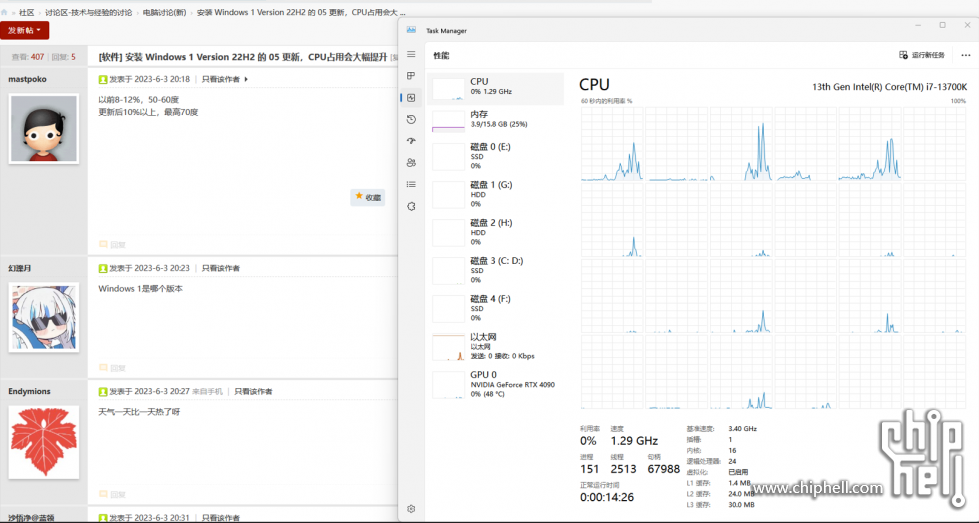Click the green user icon on 幻想月's post
The width and height of the screenshot is (979, 523).
pyautogui.click(x=103, y=268)
